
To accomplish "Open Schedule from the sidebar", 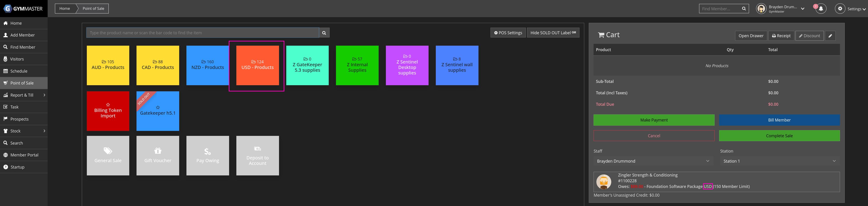I will coord(19,71).
